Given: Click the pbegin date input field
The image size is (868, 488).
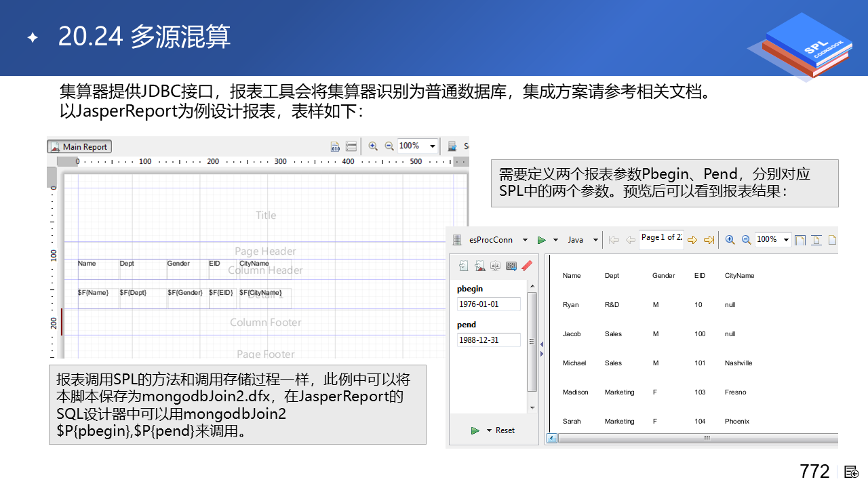Looking at the screenshot, I should point(488,304).
